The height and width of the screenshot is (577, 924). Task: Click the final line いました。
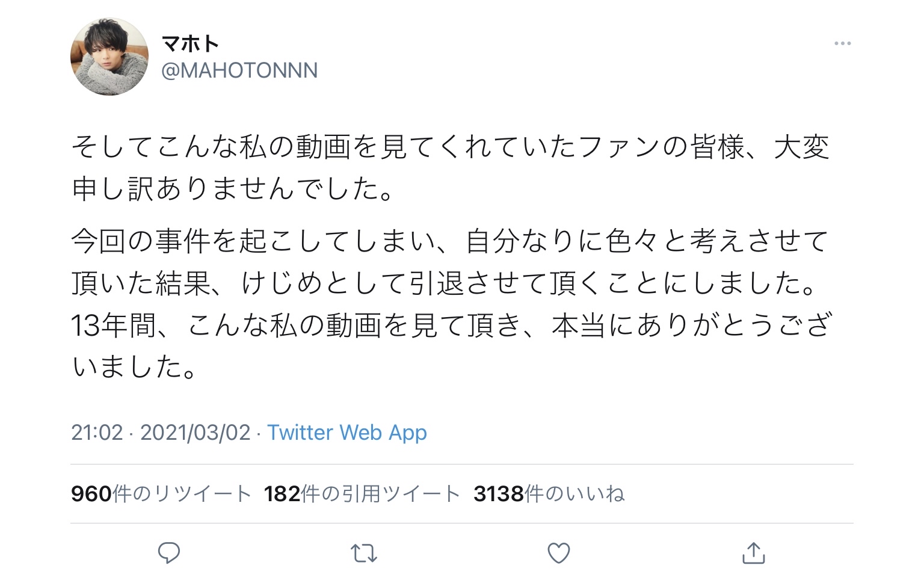[x=134, y=366]
